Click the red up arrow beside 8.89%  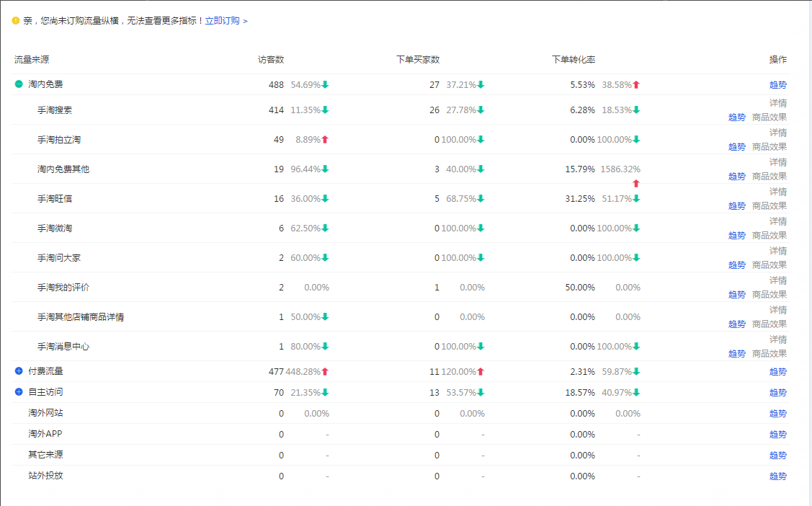[325, 139]
